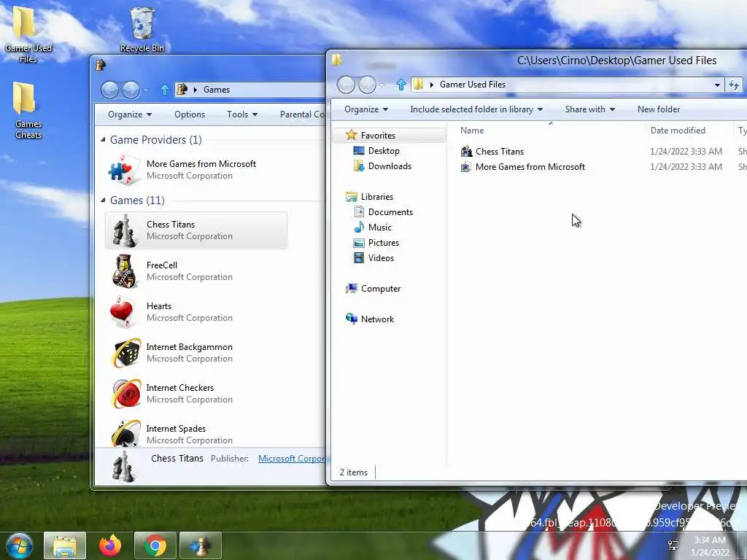
Task: Click Parental Controls in Games toolbar
Action: (x=302, y=114)
